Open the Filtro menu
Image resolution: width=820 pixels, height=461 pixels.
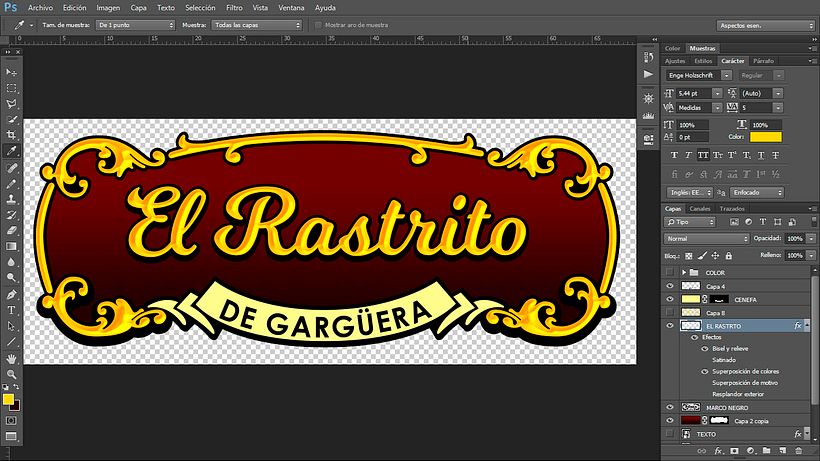(234, 8)
